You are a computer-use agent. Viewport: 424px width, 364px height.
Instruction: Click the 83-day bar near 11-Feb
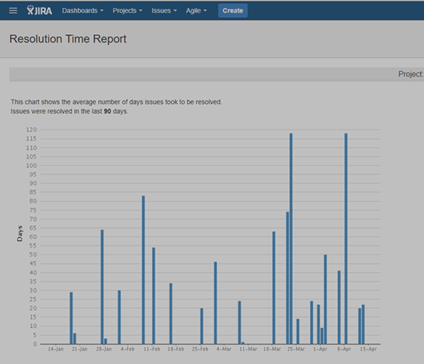144,270
